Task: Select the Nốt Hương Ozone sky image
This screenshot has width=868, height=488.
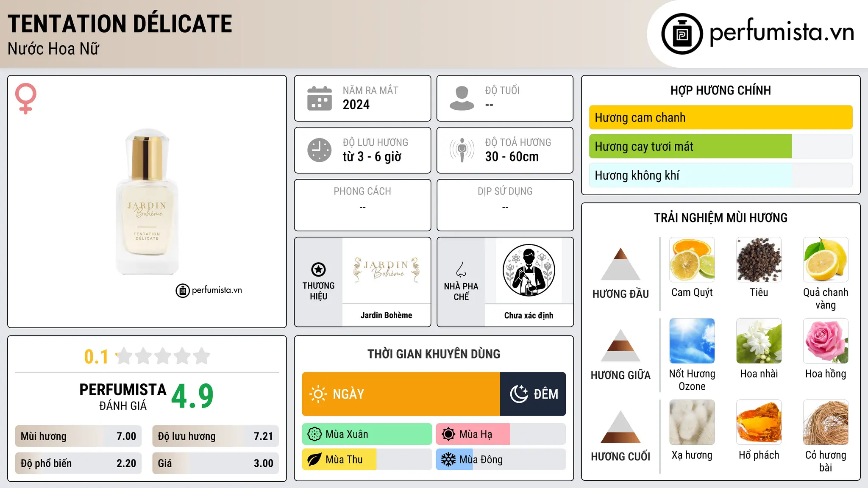Action: pyautogui.click(x=692, y=341)
